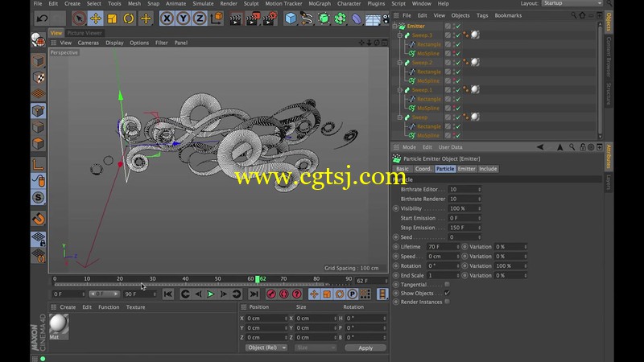Uncheck the Show Objects checkbox

pos(447,293)
